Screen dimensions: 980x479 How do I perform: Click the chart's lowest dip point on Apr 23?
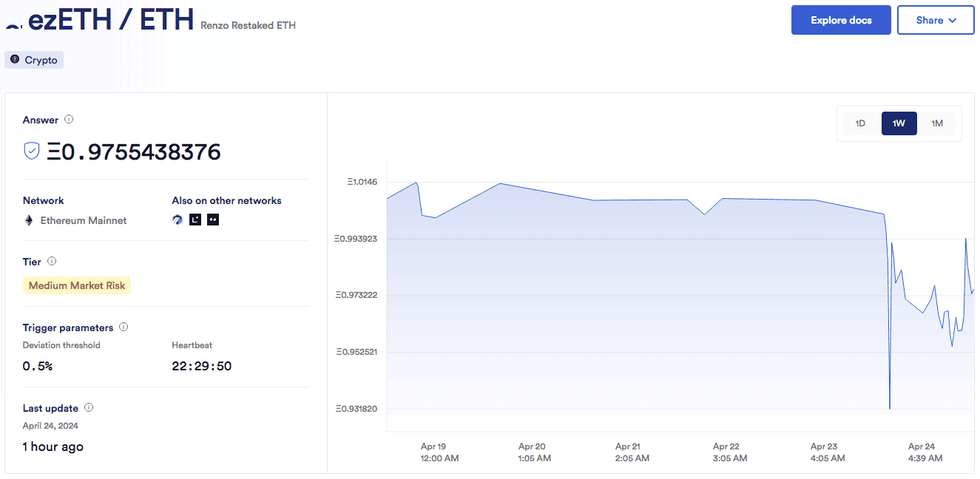pos(889,407)
